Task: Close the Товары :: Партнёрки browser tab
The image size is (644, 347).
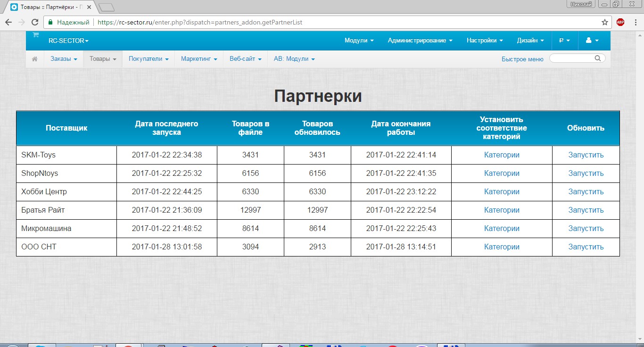Action: click(89, 7)
